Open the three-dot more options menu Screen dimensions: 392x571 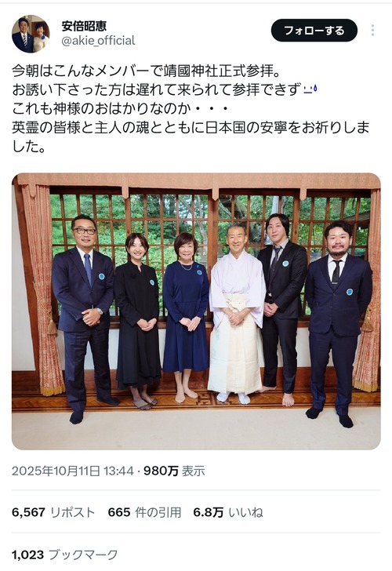click(x=372, y=31)
